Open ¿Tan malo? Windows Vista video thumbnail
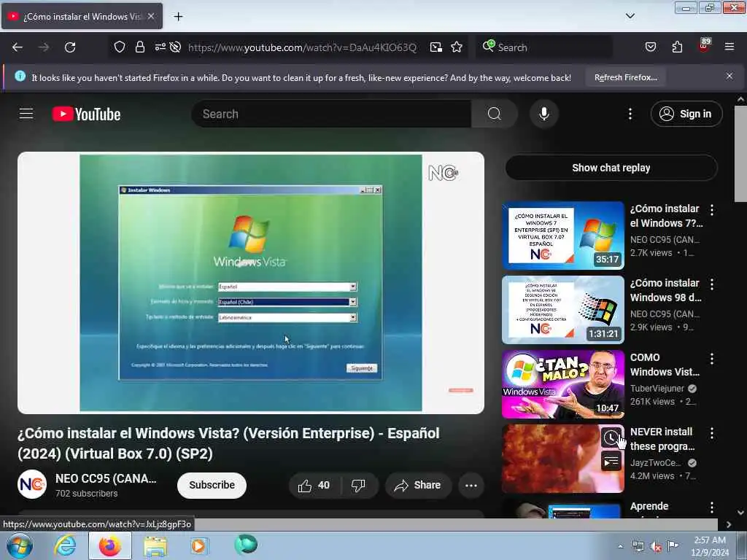This screenshot has width=747, height=560. pyautogui.click(x=562, y=384)
